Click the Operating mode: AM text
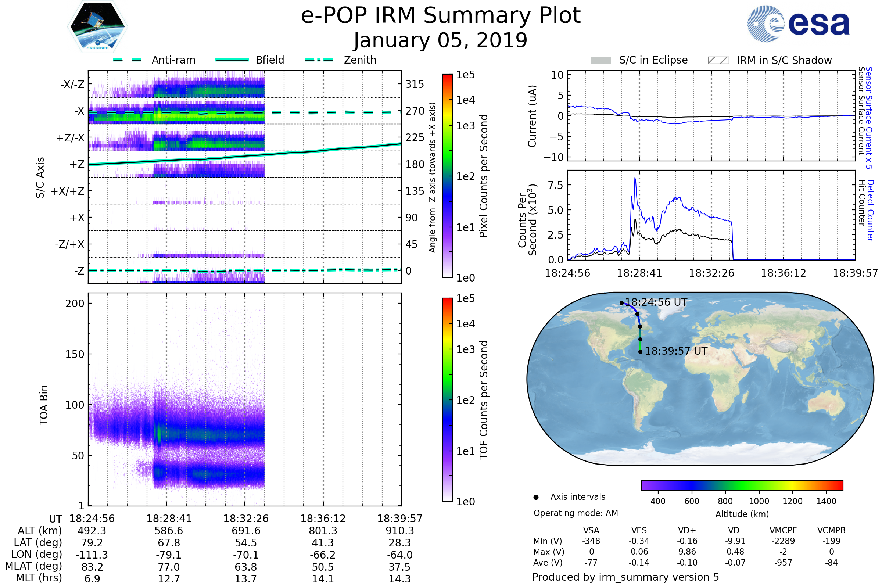Viewport: 882px width, 588px height. point(576,513)
